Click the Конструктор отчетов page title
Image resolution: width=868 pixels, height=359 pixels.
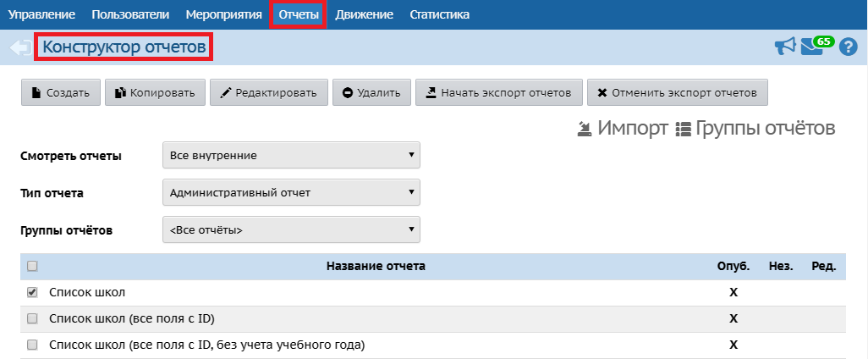[124, 47]
